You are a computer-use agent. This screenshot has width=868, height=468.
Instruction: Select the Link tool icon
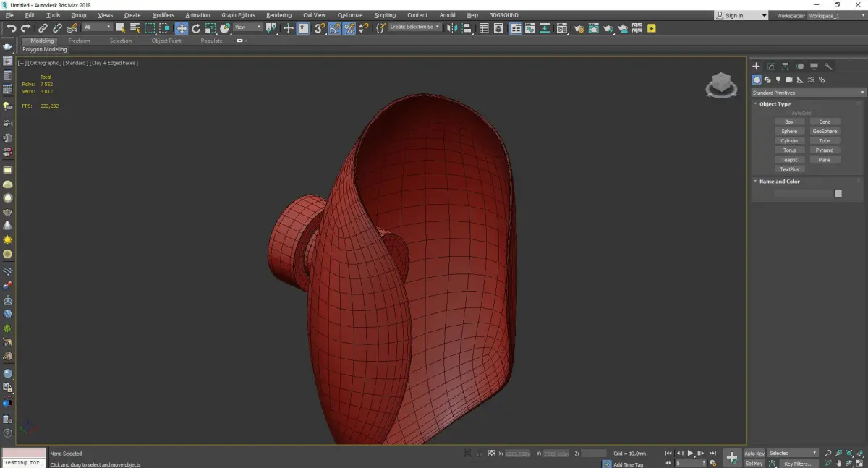43,28
